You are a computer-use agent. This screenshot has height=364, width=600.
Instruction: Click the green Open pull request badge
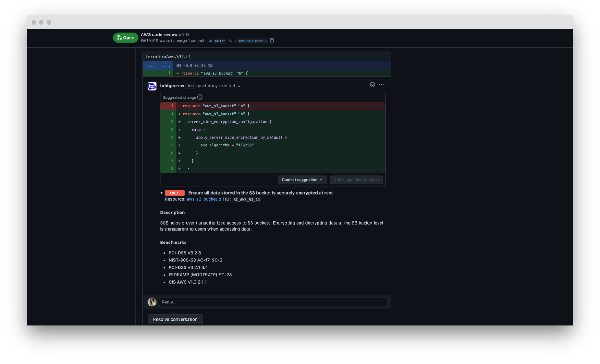125,37
